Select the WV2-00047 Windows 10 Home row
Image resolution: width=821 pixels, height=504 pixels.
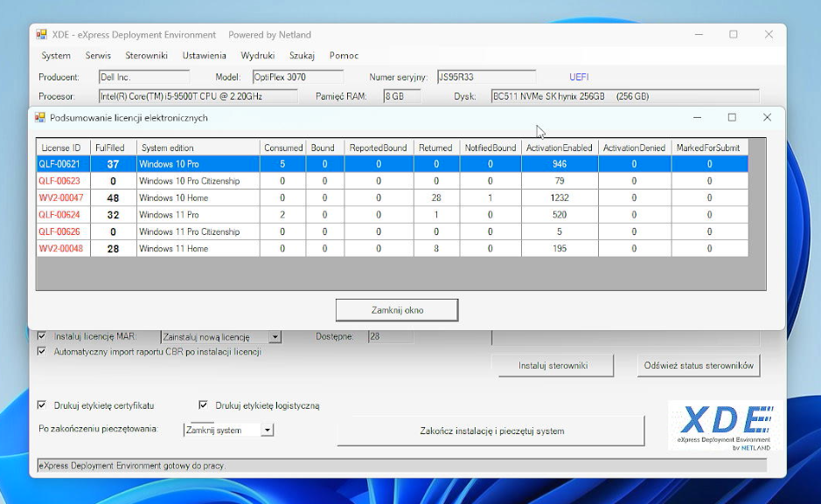173,198
